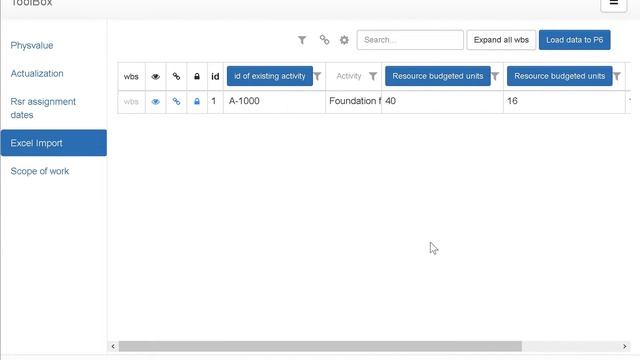Click the id column header

tap(215, 77)
